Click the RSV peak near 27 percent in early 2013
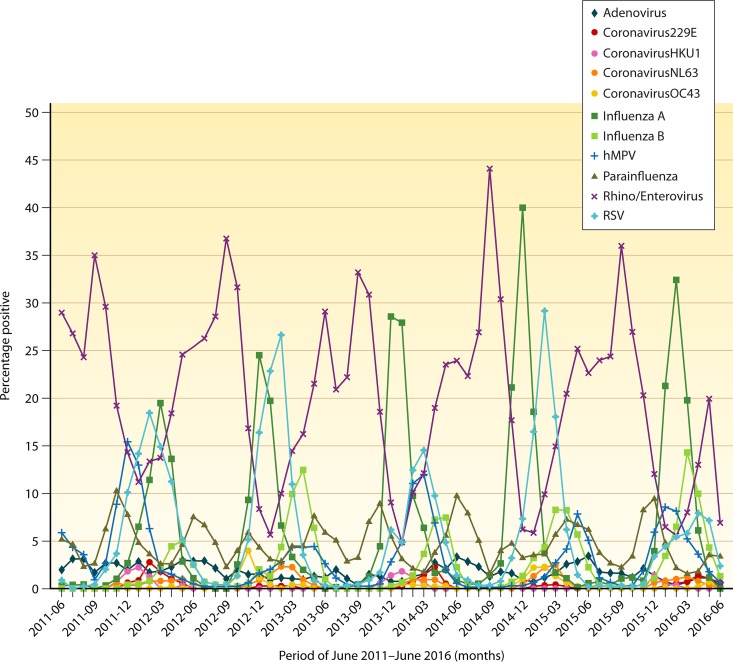The width and height of the screenshot is (733, 662). pyautogui.click(x=281, y=335)
